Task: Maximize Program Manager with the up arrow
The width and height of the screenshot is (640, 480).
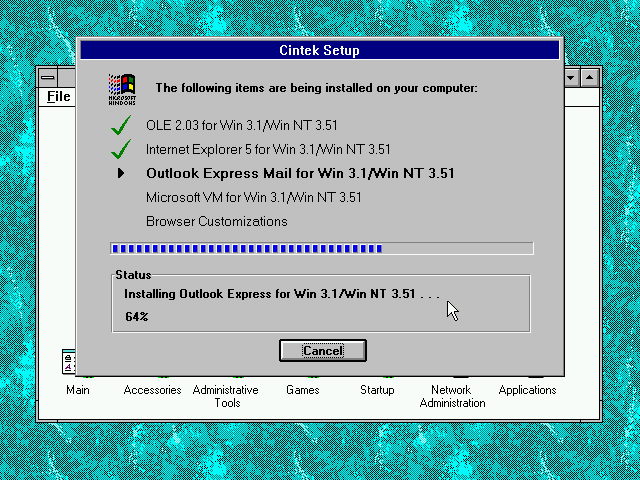Action: pyautogui.click(x=589, y=78)
